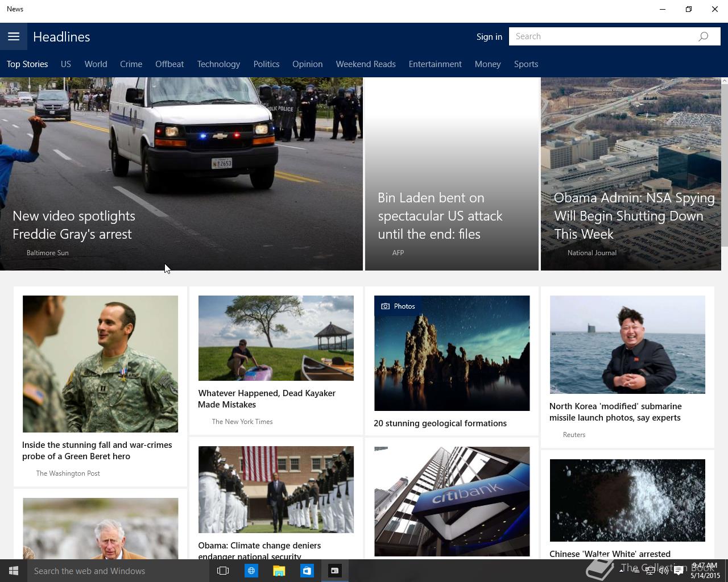This screenshot has height=582, width=728.
Task: Click the network tray icon
Action: pyautogui.click(x=650, y=571)
